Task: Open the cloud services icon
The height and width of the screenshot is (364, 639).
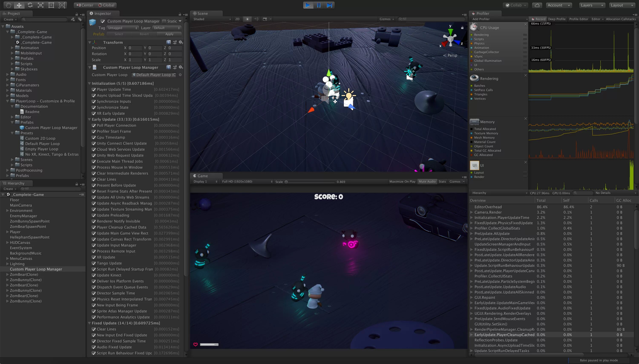Action: (x=537, y=5)
